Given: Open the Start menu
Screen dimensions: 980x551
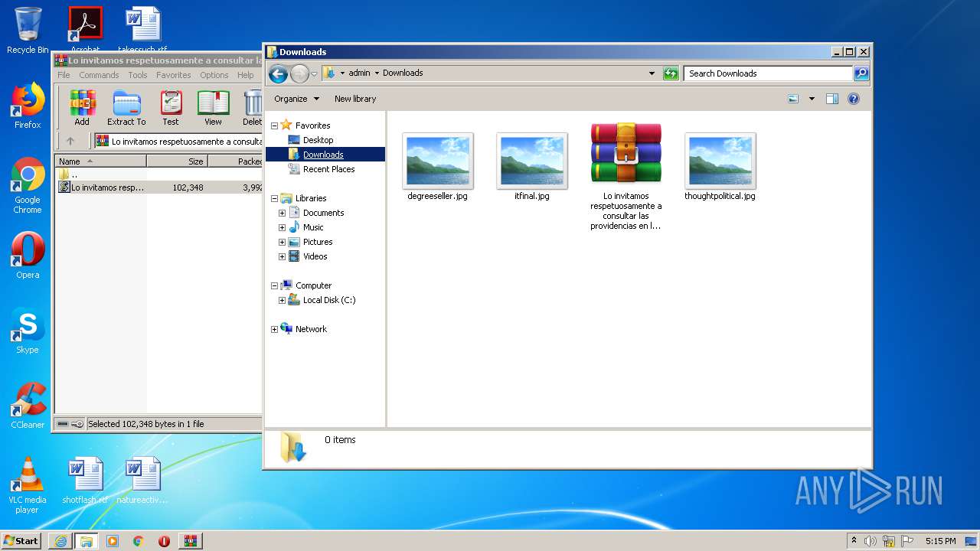Looking at the screenshot, I should point(21,541).
